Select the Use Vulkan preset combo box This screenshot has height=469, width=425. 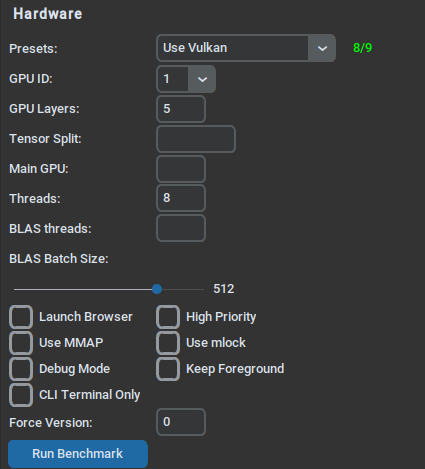[x=246, y=48]
